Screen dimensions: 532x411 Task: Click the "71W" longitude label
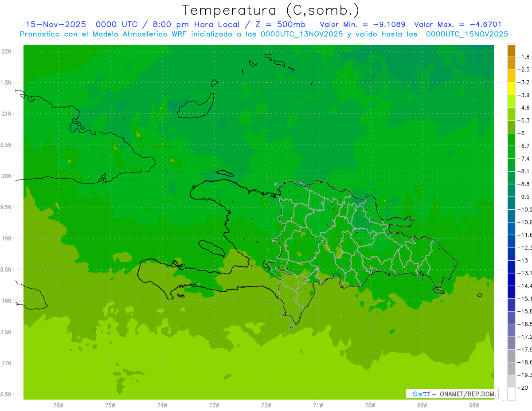318,405
